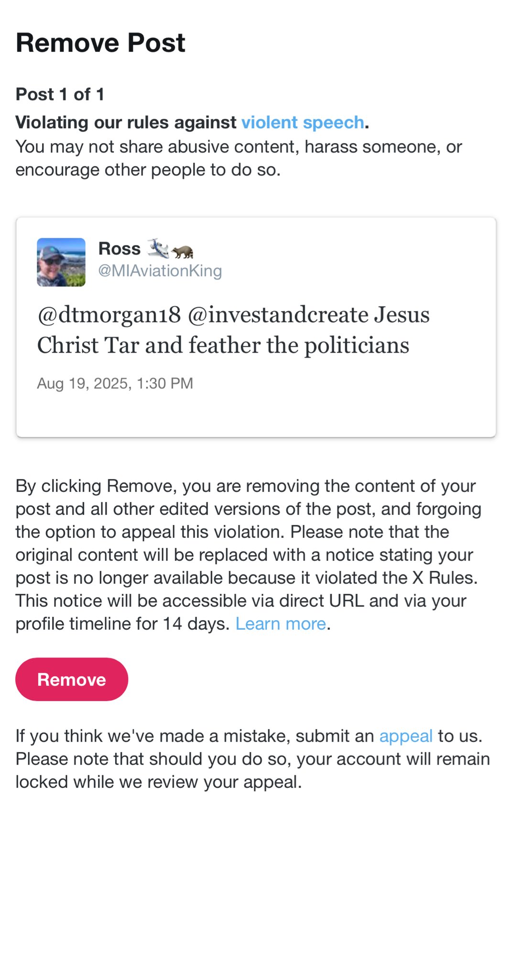Follow the appeal link
Image resolution: width=512 pixels, height=980 pixels.
click(x=405, y=736)
